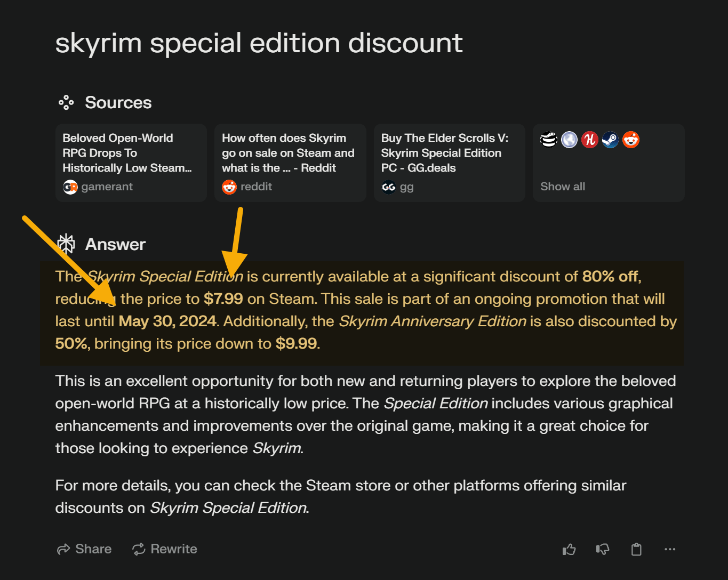
Task: Click the Sources section icon
Action: [66, 102]
